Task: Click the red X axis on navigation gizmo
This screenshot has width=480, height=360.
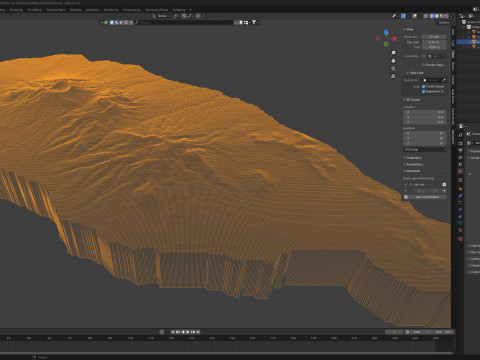Action: coord(394,39)
